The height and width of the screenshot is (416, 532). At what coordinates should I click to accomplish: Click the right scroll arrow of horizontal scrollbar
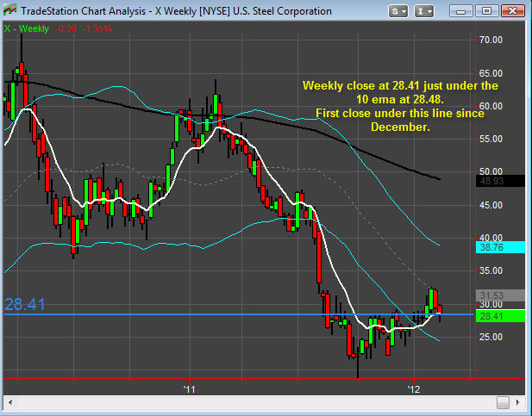click(x=518, y=402)
